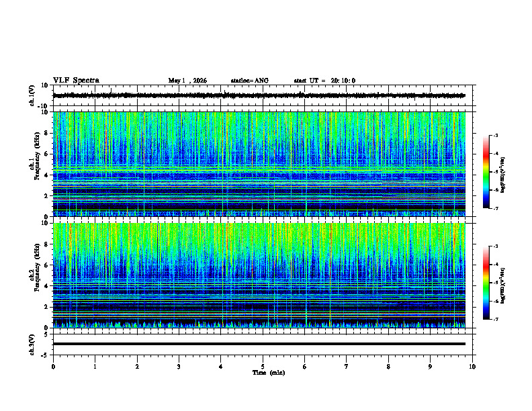Click the 10 minute tick label
Viewport: 532px width, 411px height.
pos(472,367)
